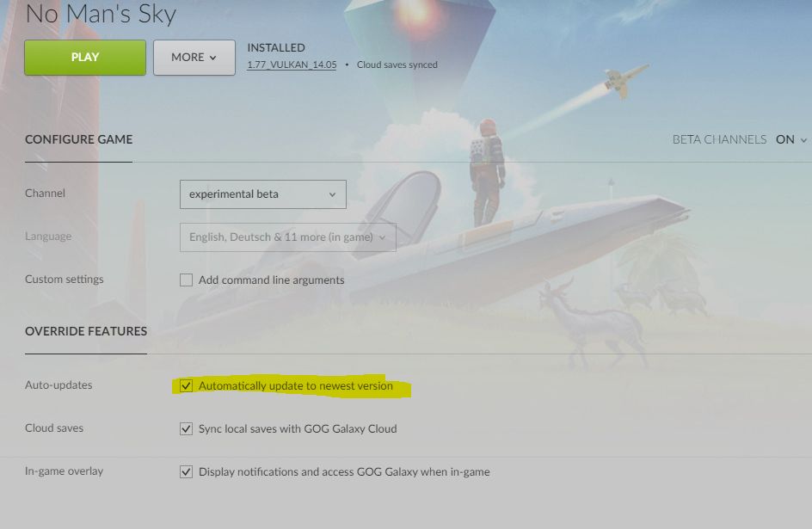Click the Channel dropdown chevron arrow
Screen dimensions: 812x529
(332, 194)
